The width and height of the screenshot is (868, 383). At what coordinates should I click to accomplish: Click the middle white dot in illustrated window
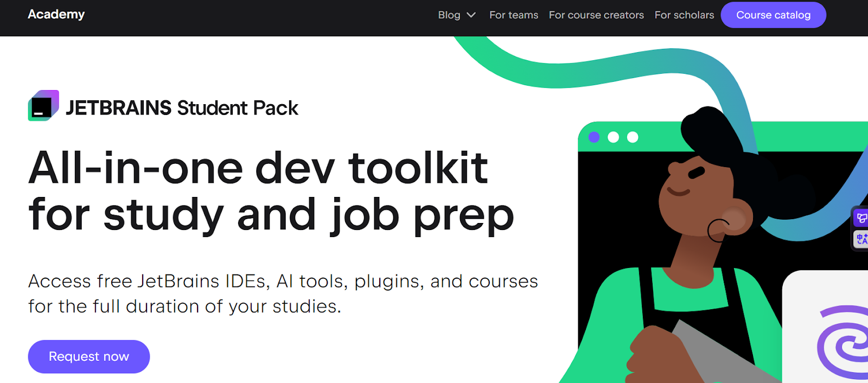coord(614,137)
